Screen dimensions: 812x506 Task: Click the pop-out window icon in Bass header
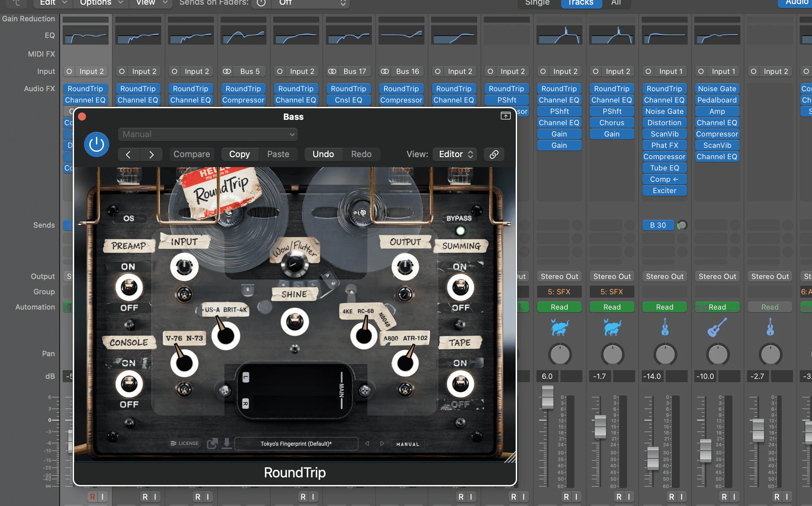tap(505, 116)
